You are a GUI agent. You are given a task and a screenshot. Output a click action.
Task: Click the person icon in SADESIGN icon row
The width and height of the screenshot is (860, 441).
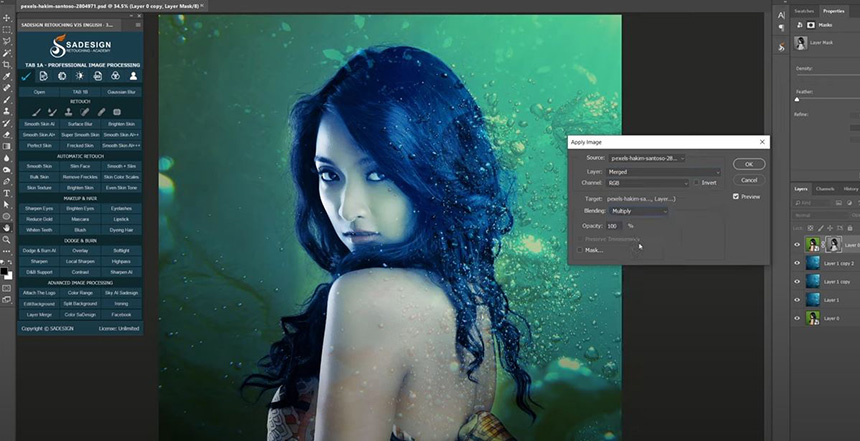pyautogui.click(x=133, y=76)
